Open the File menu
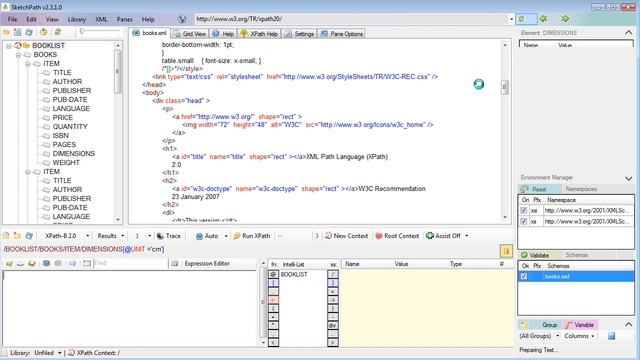The width and height of the screenshot is (640, 360). pyautogui.click(x=12, y=19)
